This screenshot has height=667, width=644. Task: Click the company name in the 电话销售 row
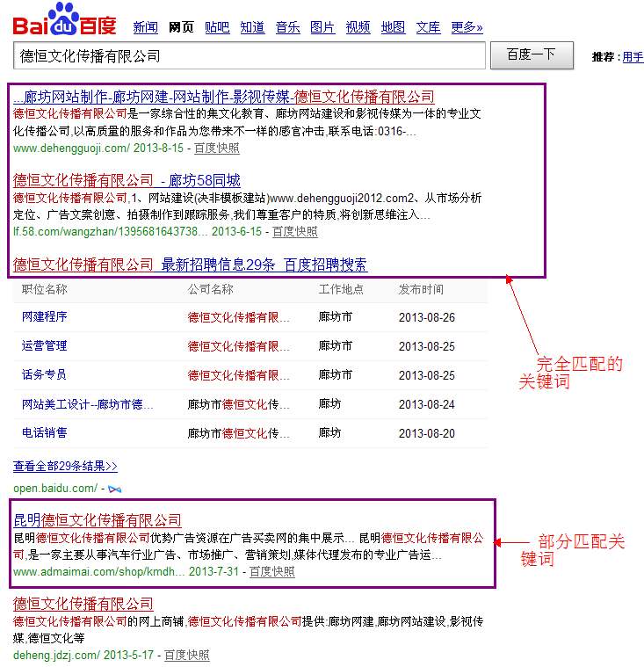click(x=239, y=433)
